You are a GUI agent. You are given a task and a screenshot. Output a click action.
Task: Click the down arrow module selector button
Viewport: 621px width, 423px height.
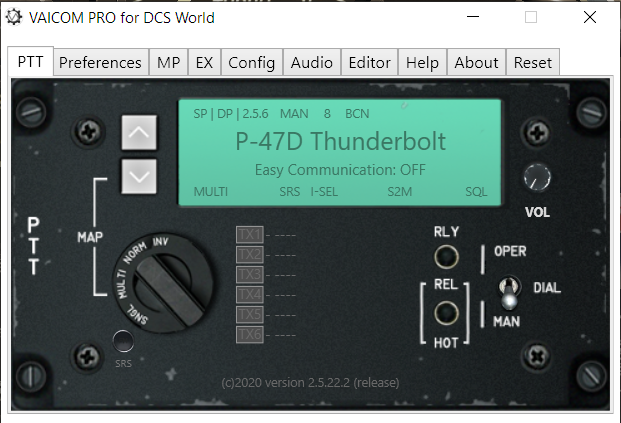[x=139, y=176]
